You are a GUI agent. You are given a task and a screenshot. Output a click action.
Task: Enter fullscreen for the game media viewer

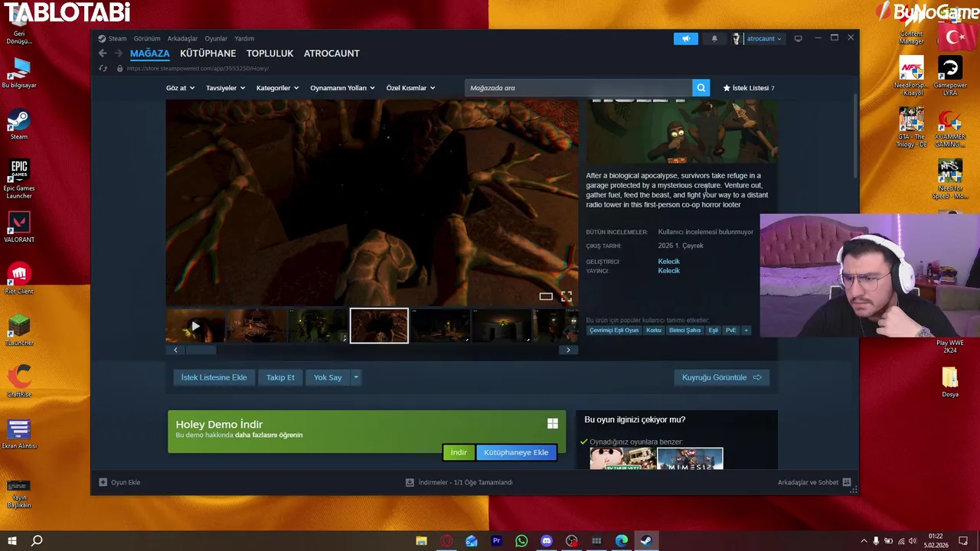[567, 296]
